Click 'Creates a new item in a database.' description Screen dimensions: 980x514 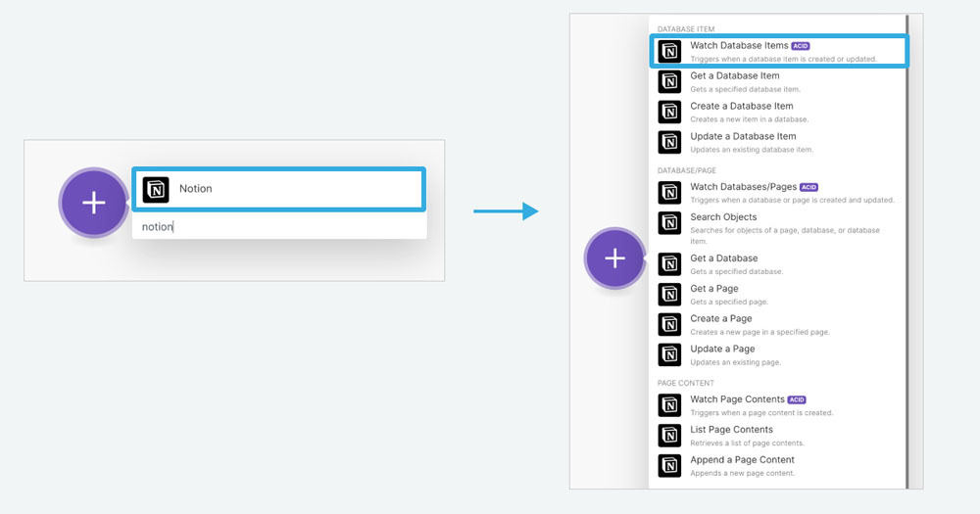click(x=749, y=119)
